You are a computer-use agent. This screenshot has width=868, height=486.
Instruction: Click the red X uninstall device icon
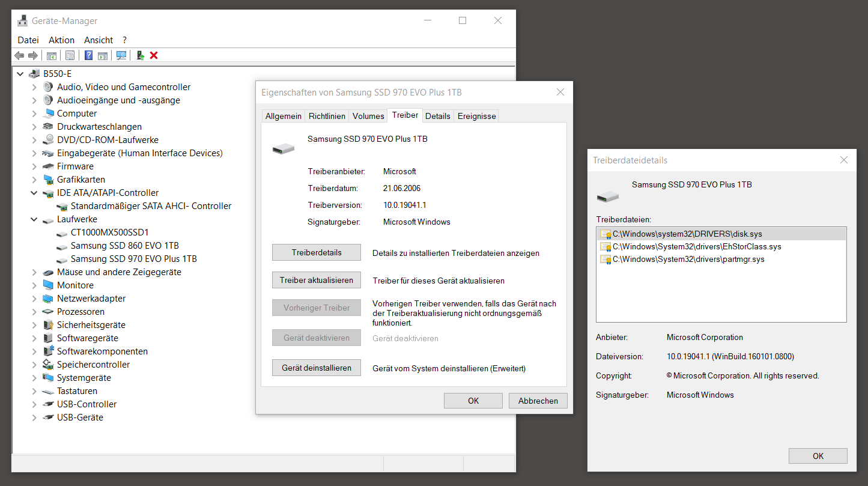pyautogui.click(x=154, y=55)
